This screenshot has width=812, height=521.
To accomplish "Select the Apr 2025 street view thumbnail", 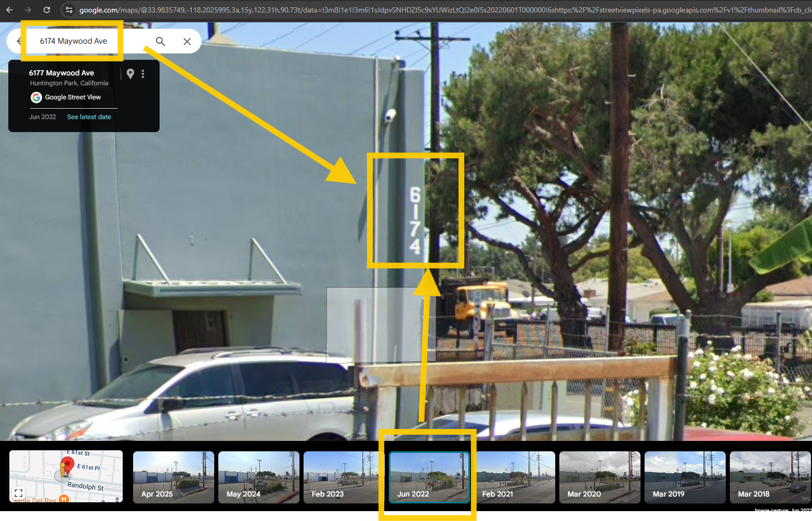I will 174,477.
